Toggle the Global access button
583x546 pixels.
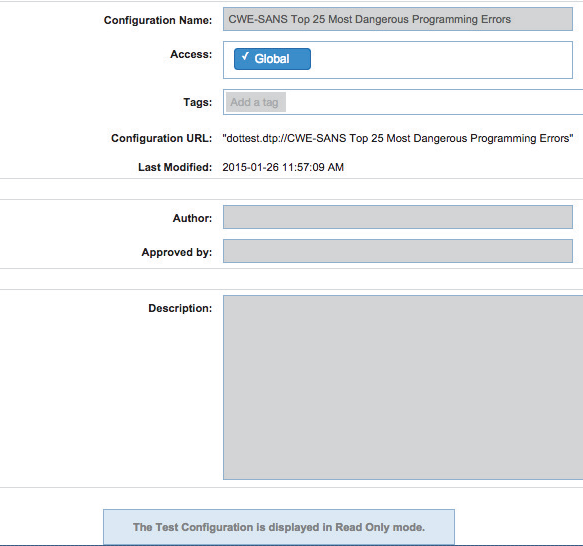(x=272, y=59)
